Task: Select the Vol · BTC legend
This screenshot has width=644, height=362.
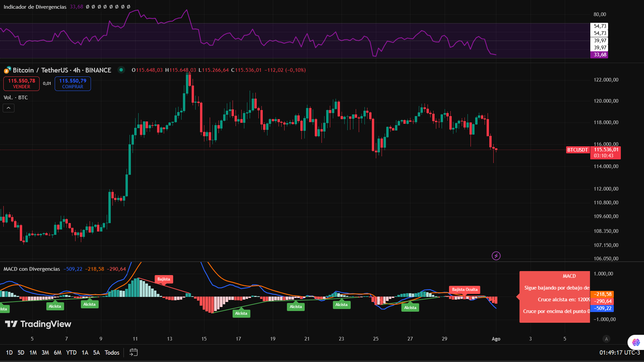Action: [16, 98]
